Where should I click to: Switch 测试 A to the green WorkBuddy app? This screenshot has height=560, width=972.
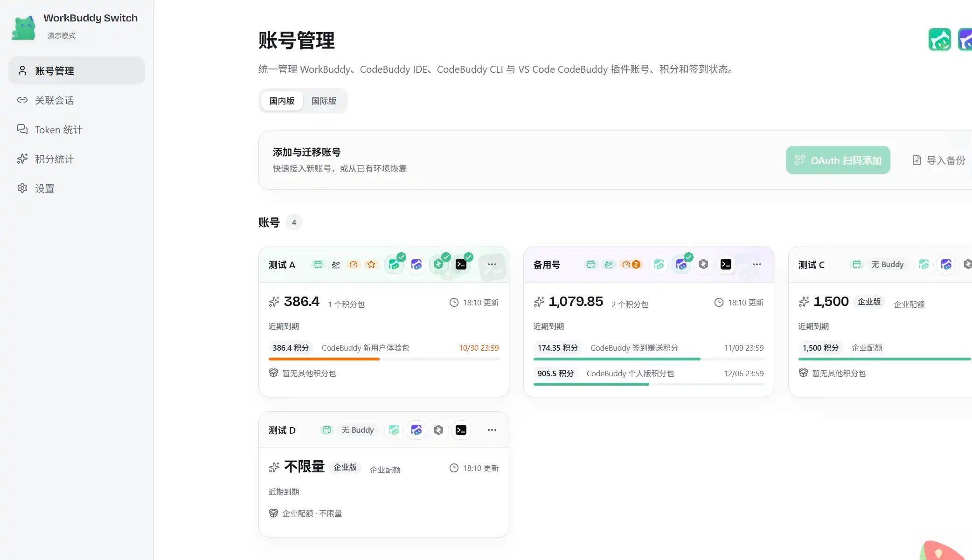pyautogui.click(x=394, y=264)
